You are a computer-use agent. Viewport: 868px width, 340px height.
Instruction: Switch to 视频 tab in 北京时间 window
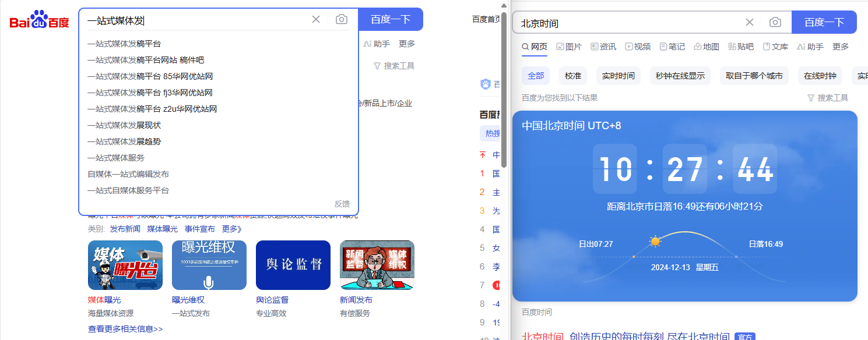(638, 47)
